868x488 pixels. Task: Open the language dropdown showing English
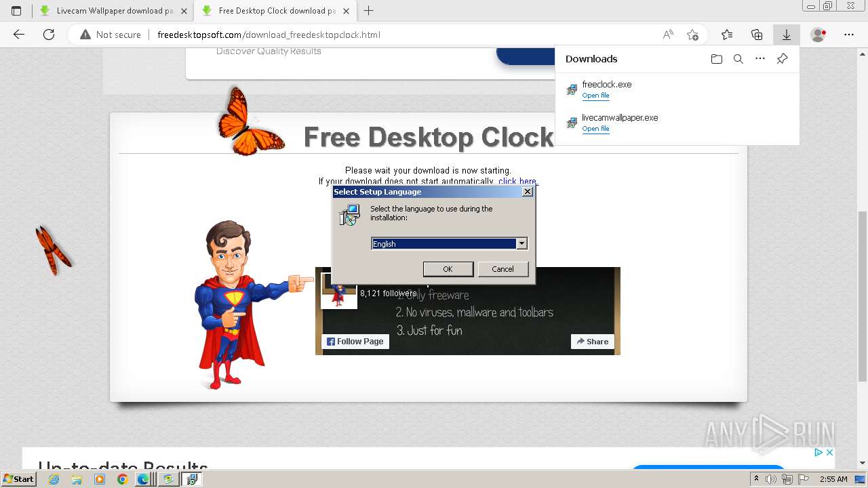click(x=521, y=243)
